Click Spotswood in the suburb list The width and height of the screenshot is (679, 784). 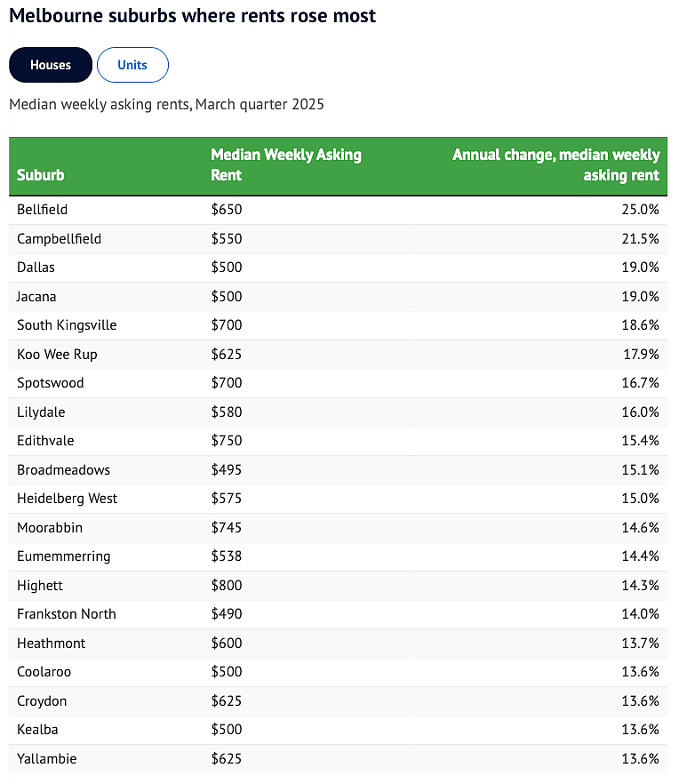tap(51, 383)
